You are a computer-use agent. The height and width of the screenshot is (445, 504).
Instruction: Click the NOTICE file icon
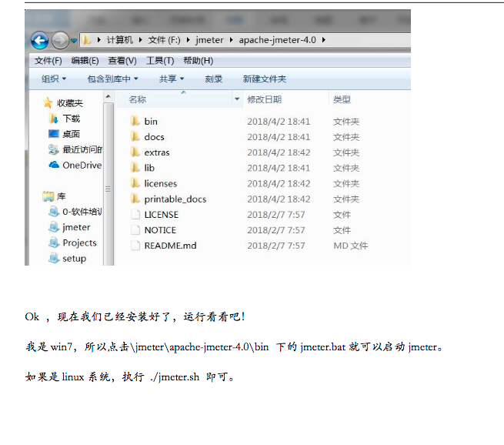tap(135, 229)
